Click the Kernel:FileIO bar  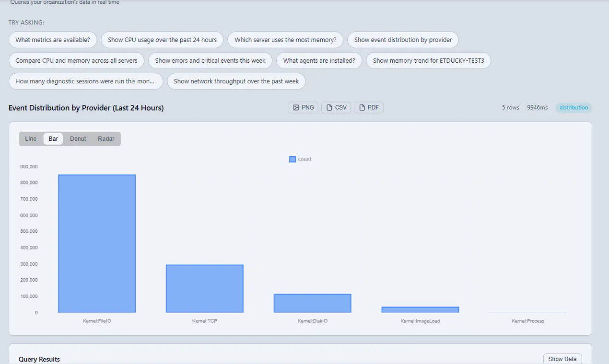click(x=97, y=244)
